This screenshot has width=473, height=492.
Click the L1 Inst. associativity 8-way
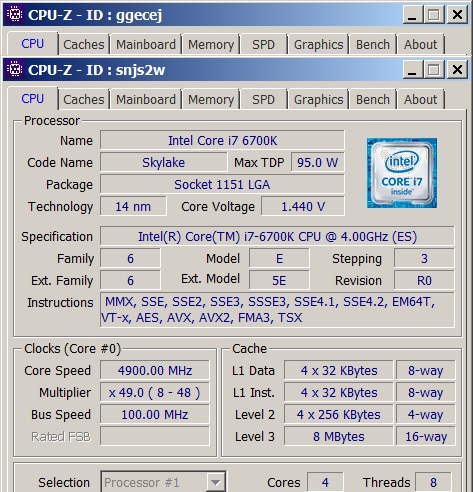pos(426,392)
